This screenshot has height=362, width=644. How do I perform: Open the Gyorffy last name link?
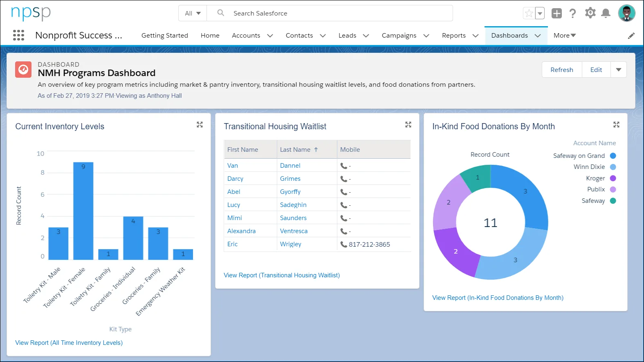[290, 192]
